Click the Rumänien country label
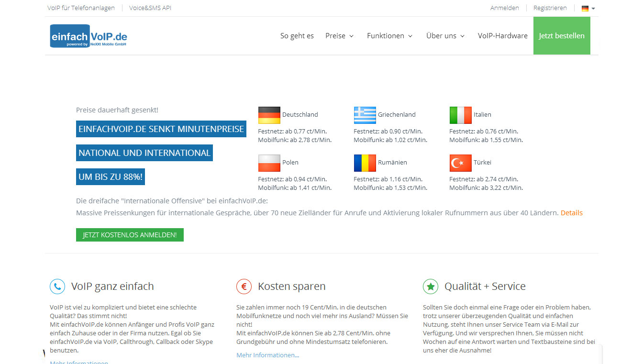This screenshot has height=364, width=643. coord(392,163)
